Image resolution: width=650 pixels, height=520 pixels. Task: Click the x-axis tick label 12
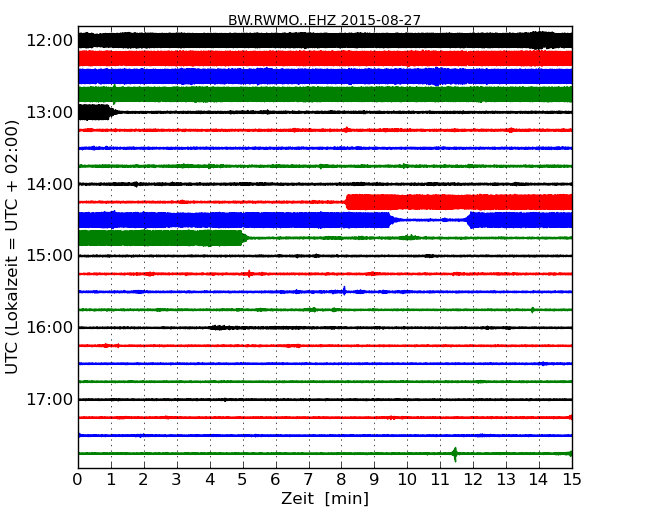[473, 480]
